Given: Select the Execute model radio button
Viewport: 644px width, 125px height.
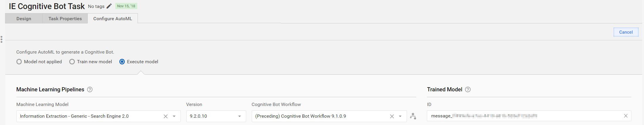Looking at the screenshot, I should (122, 62).
